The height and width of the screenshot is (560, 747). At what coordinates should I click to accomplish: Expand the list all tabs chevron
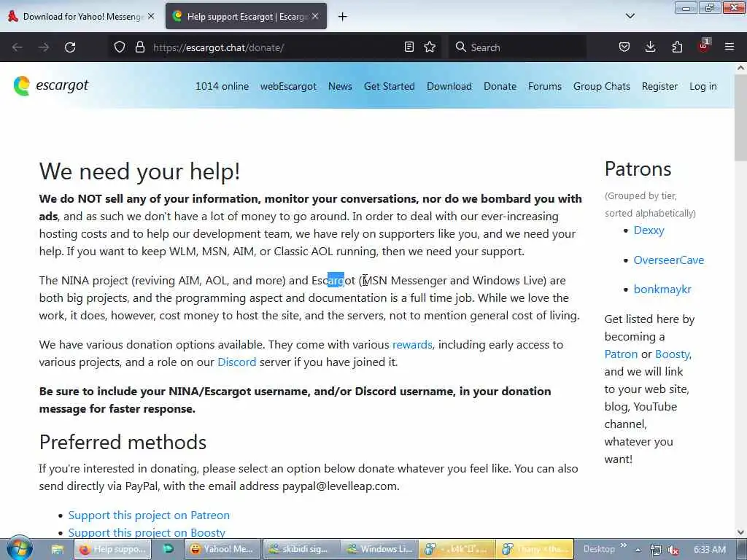(630, 16)
